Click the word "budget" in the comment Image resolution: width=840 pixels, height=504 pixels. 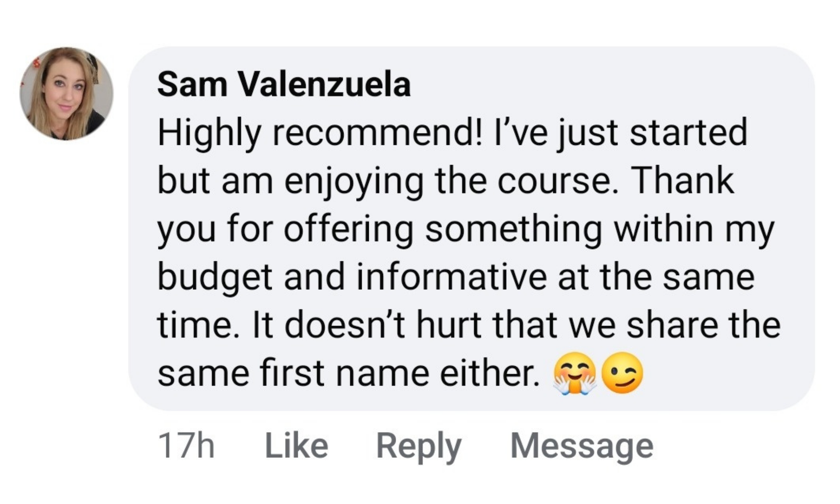215,278
